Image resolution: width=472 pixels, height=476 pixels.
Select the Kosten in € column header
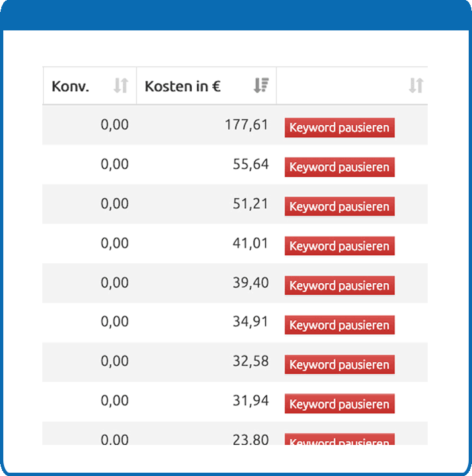coord(206,86)
